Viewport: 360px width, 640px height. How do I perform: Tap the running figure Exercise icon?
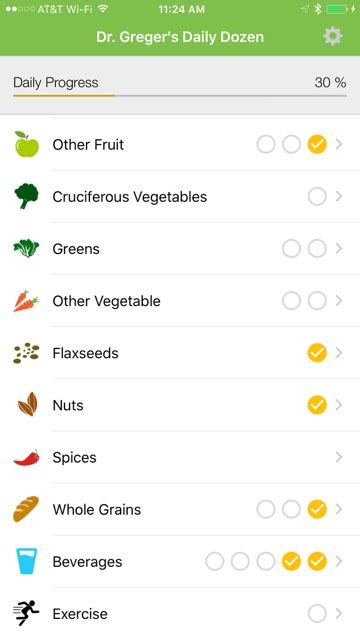coord(26,613)
